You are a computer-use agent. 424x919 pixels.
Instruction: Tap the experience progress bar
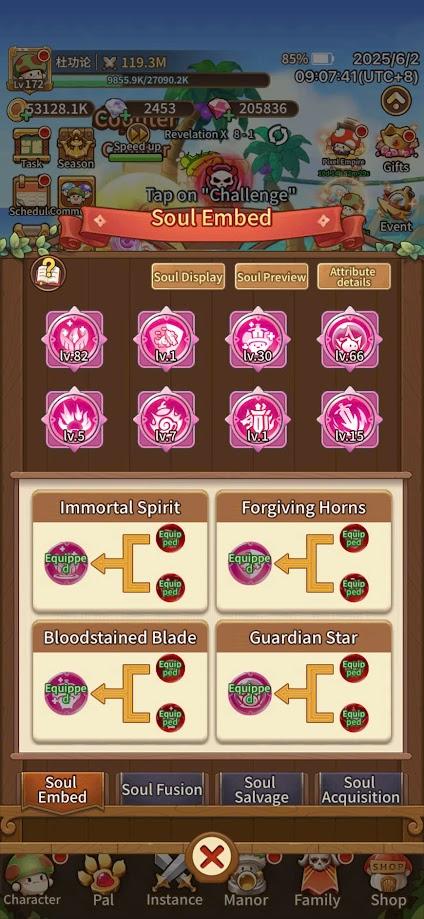coord(160,80)
